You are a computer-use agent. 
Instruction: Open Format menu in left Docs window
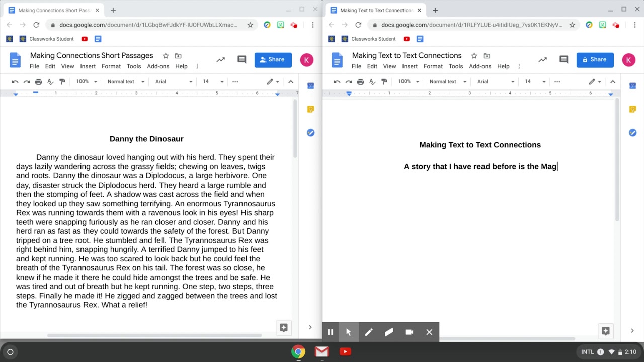pyautogui.click(x=111, y=66)
